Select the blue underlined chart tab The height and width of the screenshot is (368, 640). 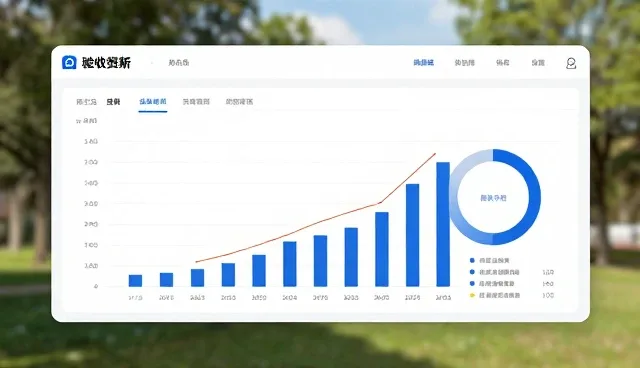(153, 102)
